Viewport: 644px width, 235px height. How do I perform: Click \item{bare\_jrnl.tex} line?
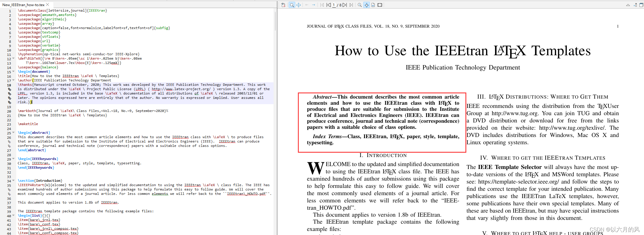[x=39, y=220]
